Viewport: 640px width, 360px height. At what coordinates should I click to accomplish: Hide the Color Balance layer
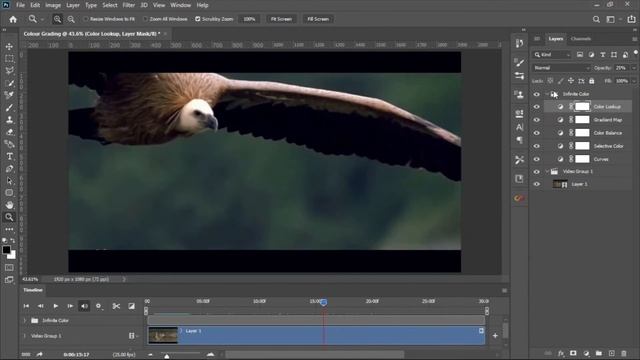click(536, 133)
